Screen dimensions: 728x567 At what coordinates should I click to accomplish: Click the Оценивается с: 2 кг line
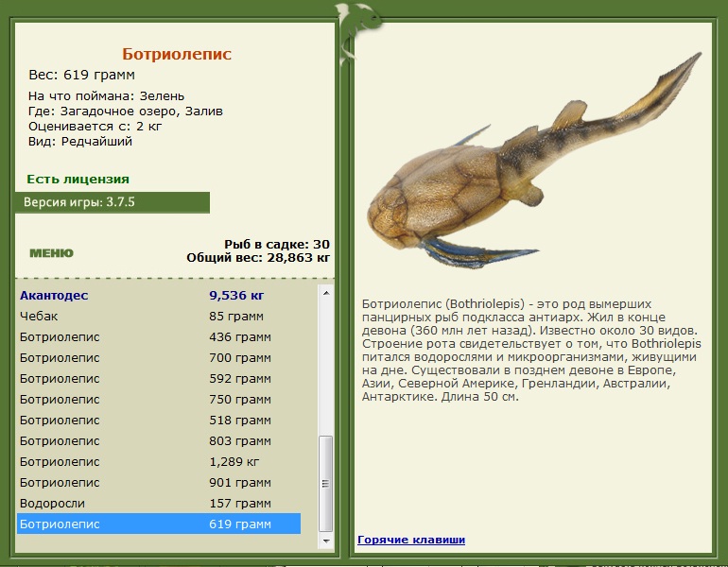pos(95,127)
